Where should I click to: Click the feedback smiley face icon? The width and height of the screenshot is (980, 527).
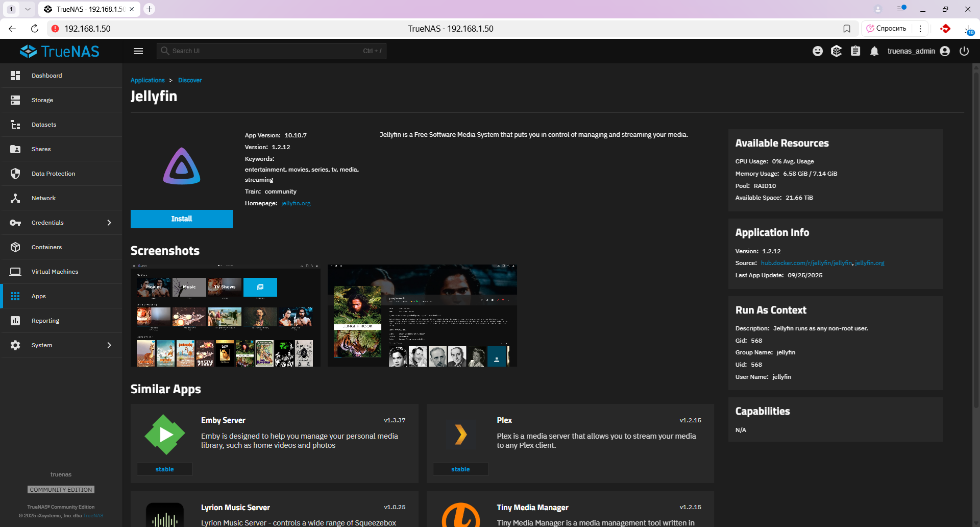tap(817, 51)
